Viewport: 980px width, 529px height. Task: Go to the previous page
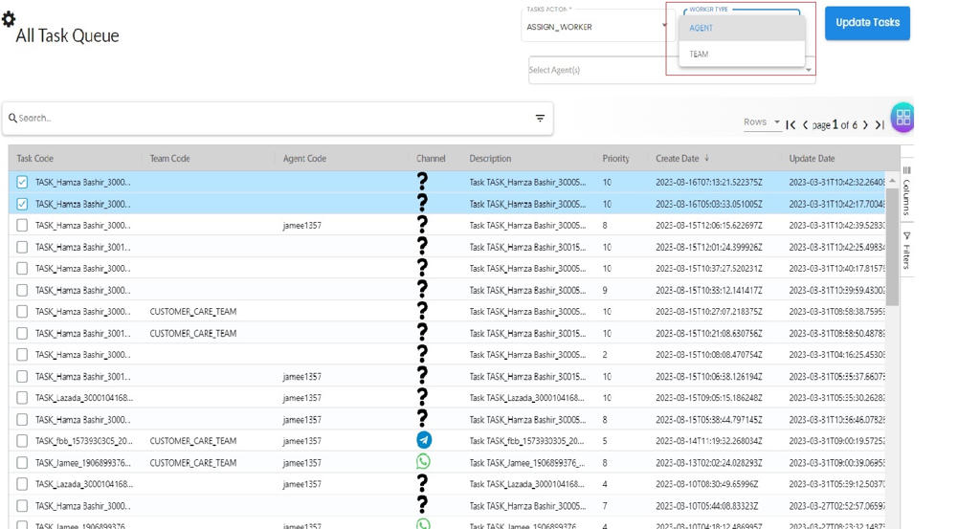pyautogui.click(x=805, y=125)
